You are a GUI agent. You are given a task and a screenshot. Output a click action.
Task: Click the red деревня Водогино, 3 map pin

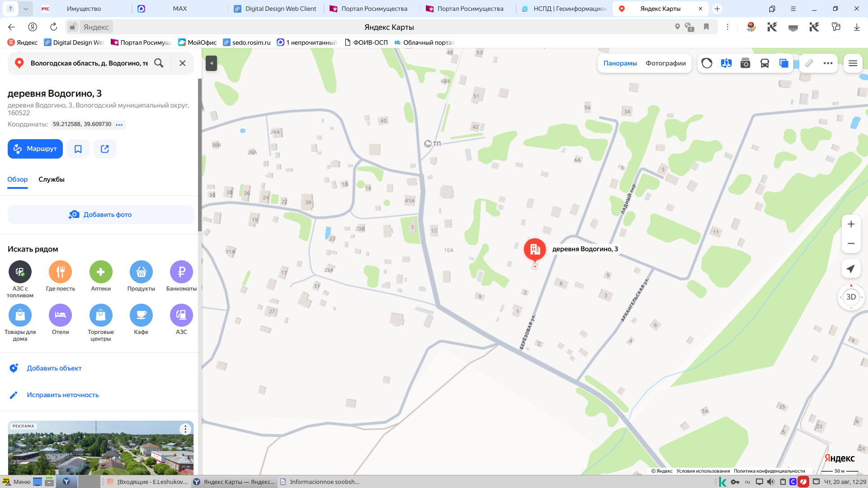coord(535,249)
